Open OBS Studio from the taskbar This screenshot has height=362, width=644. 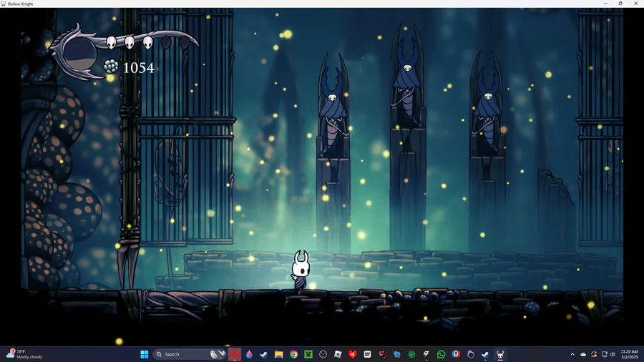323,354
